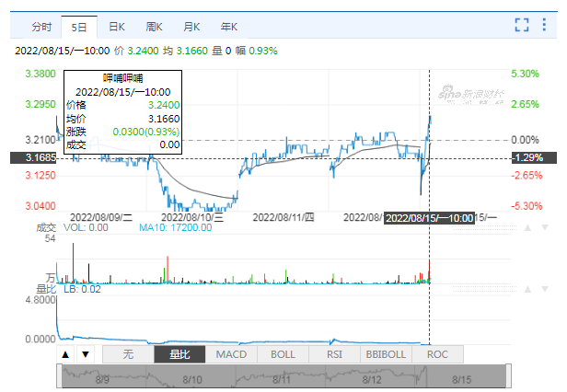Select 无 to disable indicators
567x392 pixels.
[128, 354]
